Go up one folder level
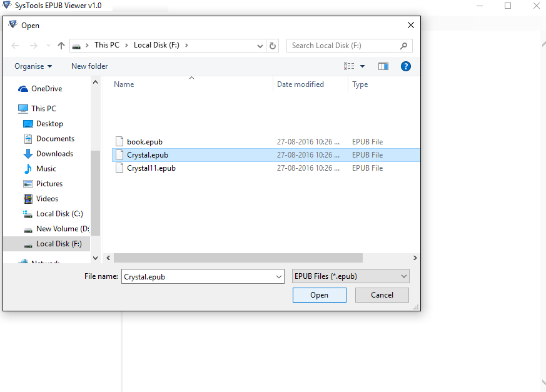This screenshot has width=546, height=392. [x=61, y=46]
